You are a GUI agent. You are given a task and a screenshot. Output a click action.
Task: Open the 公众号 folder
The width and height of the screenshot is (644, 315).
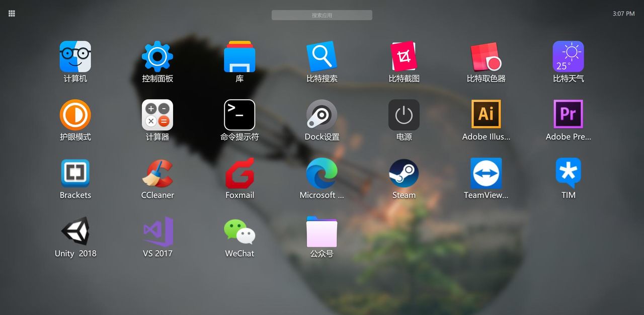(322, 231)
